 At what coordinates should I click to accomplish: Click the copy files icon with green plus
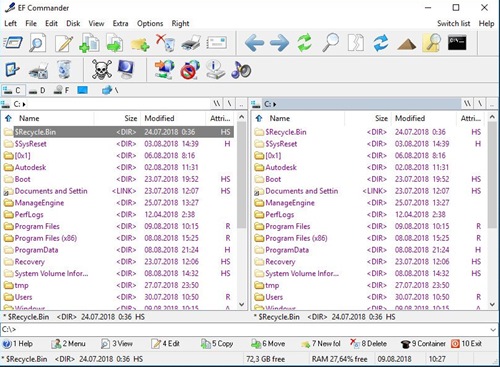(x=89, y=43)
